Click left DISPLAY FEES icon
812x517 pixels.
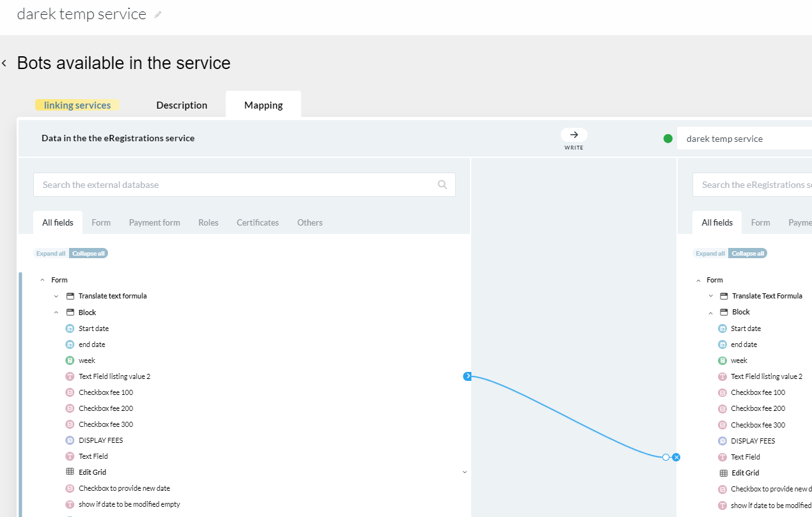point(70,440)
